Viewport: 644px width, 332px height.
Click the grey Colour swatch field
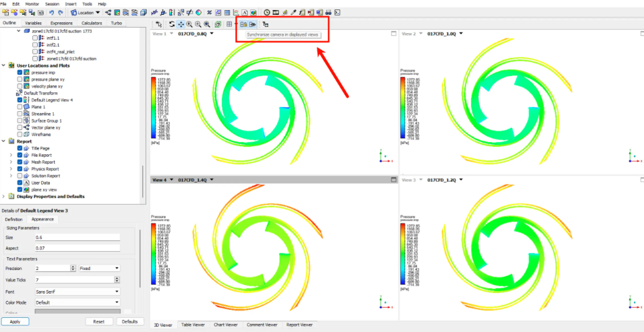click(x=76, y=312)
